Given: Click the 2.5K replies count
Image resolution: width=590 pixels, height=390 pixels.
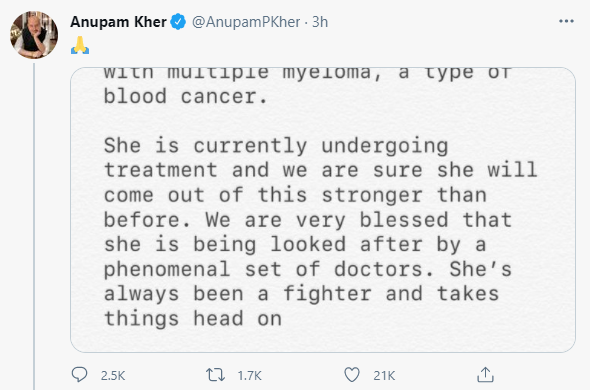Looking at the screenshot, I should coord(113,375).
